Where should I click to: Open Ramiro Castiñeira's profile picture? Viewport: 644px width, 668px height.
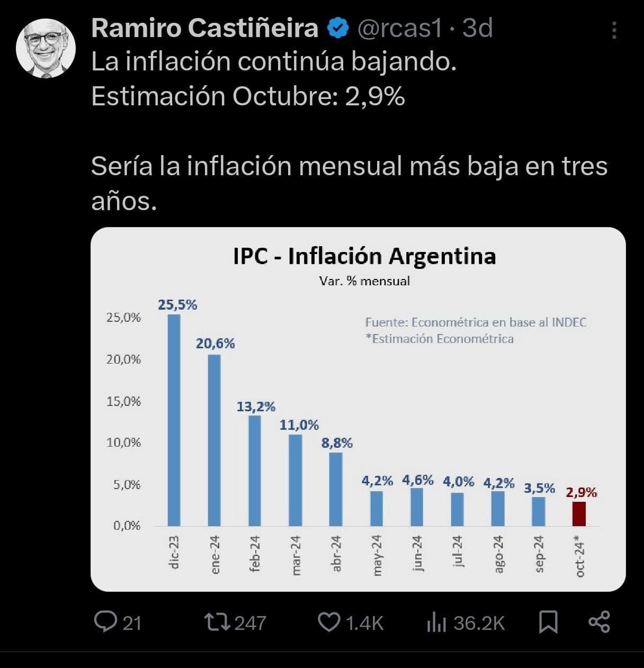46,49
